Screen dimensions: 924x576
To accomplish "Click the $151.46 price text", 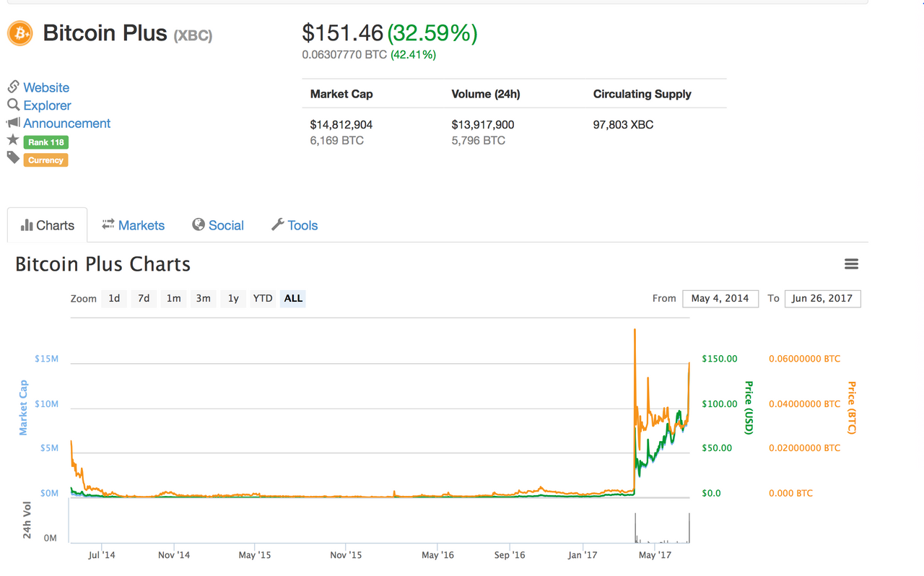I will 343,32.
